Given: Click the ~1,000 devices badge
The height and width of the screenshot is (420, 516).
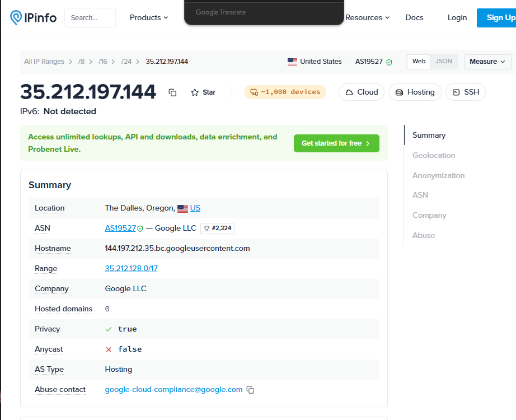Looking at the screenshot, I should pyautogui.click(x=285, y=92).
